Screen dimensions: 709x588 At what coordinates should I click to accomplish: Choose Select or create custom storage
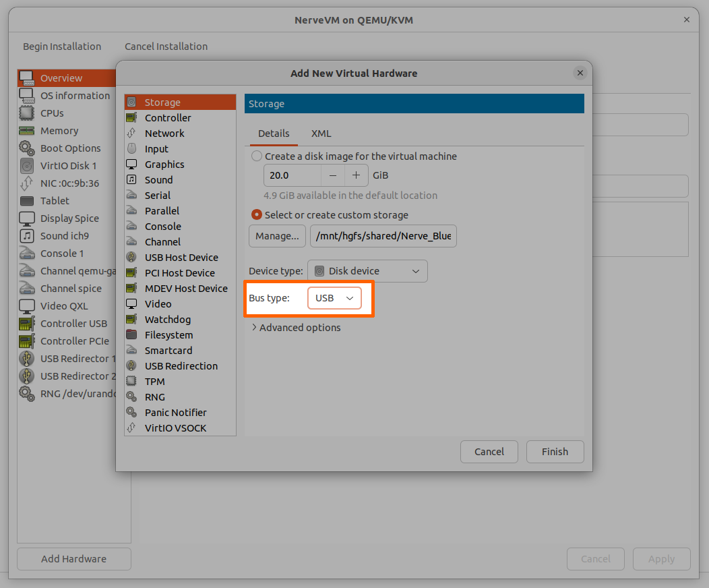[257, 215]
